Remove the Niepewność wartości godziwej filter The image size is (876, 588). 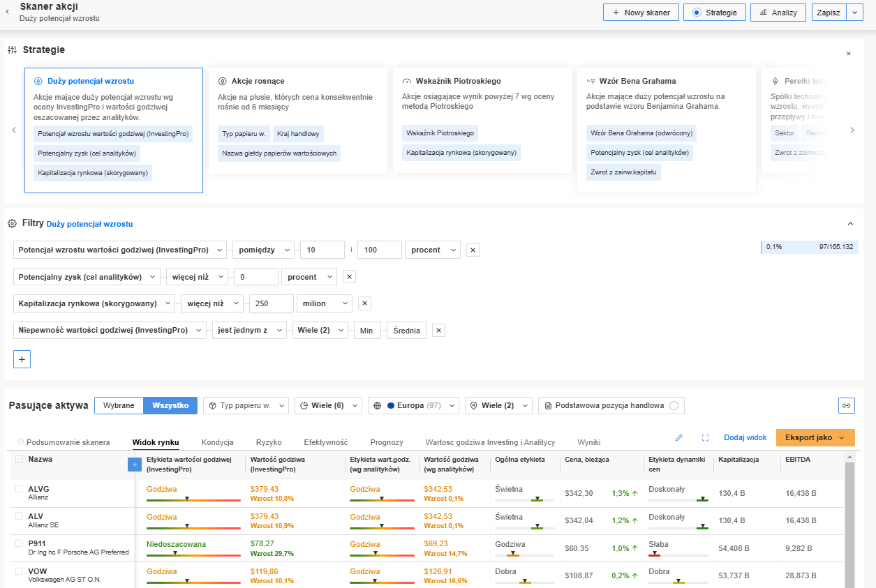tap(438, 331)
